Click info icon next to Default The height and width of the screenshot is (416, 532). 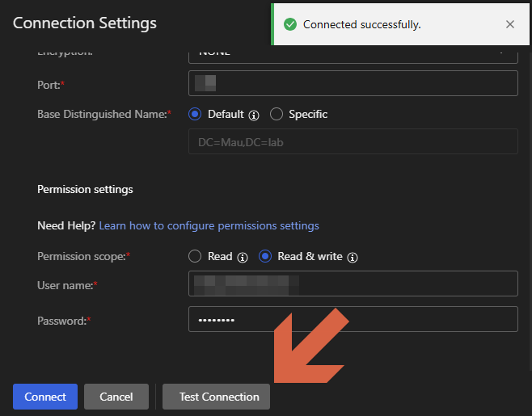[x=253, y=115]
